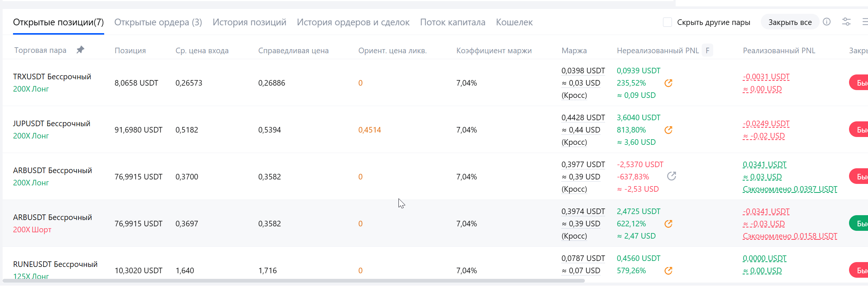
Task: Click share icon for TRXUSDT unrealized PNL
Action: [668, 83]
